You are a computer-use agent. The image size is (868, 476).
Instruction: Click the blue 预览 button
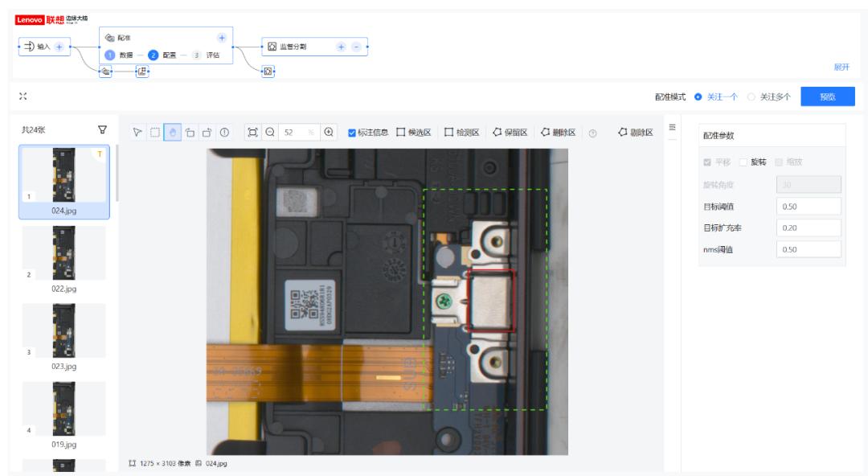(x=828, y=97)
